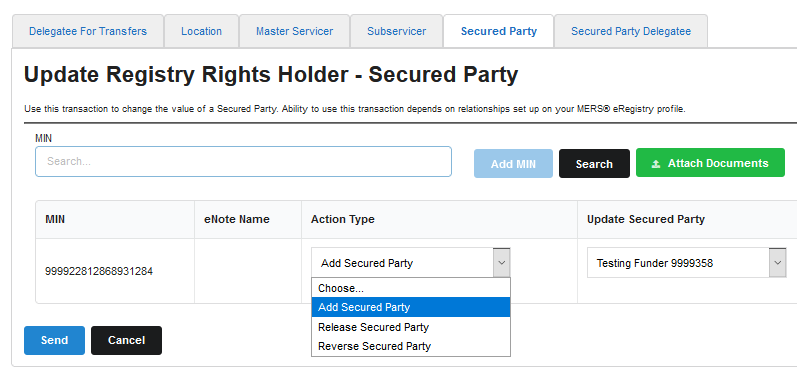797x388 pixels.
Task: Select the active Secured Party tab
Action: click(499, 32)
